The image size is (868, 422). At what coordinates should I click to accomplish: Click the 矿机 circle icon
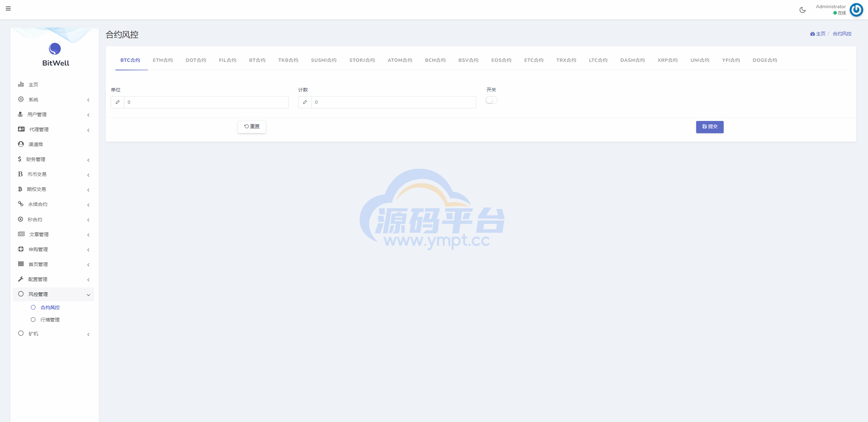(21, 333)
